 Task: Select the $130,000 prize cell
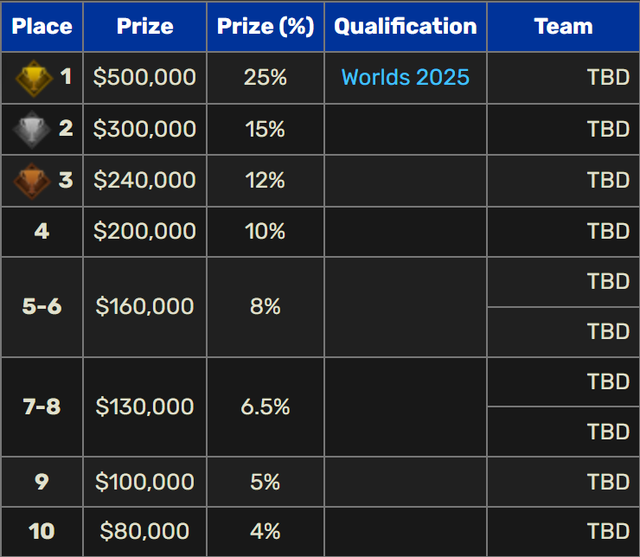pos(145,407)
